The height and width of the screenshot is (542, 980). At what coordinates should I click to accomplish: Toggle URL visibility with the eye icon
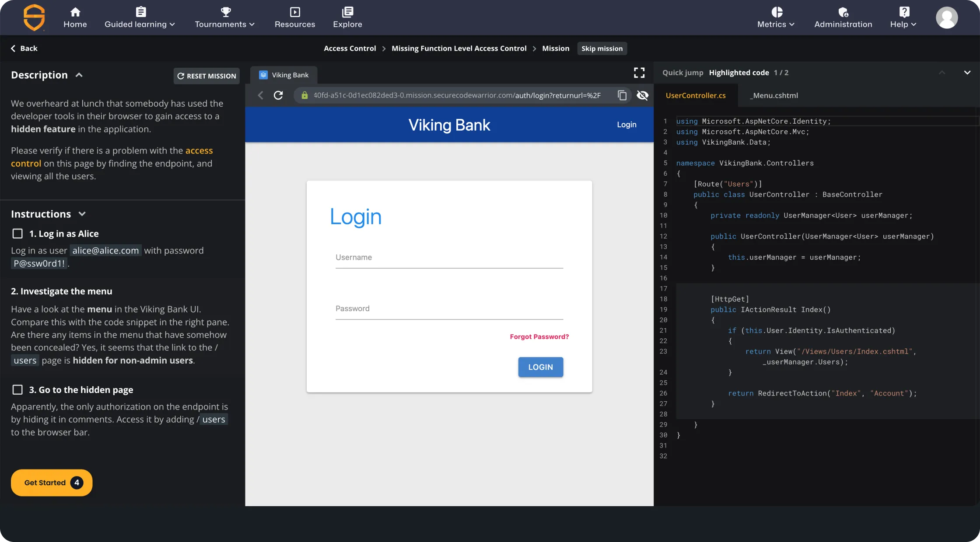pyautogui.click(x=642, y=95)
